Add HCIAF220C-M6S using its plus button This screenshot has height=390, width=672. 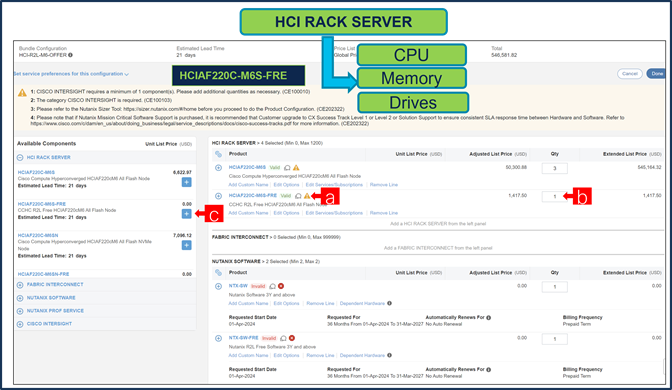(x=186, y=182)
